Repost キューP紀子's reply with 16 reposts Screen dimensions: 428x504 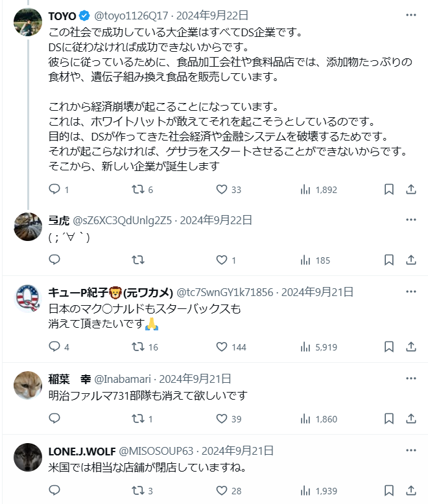[138, 347]
